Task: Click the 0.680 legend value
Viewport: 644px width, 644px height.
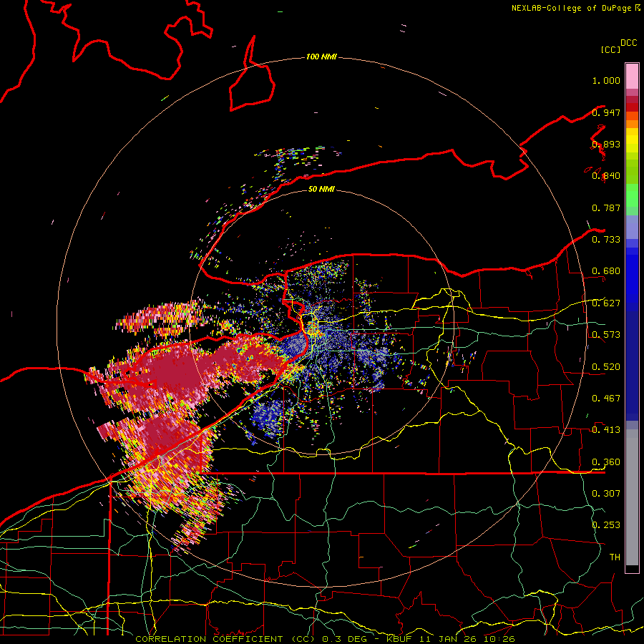Action: [606, 271]
